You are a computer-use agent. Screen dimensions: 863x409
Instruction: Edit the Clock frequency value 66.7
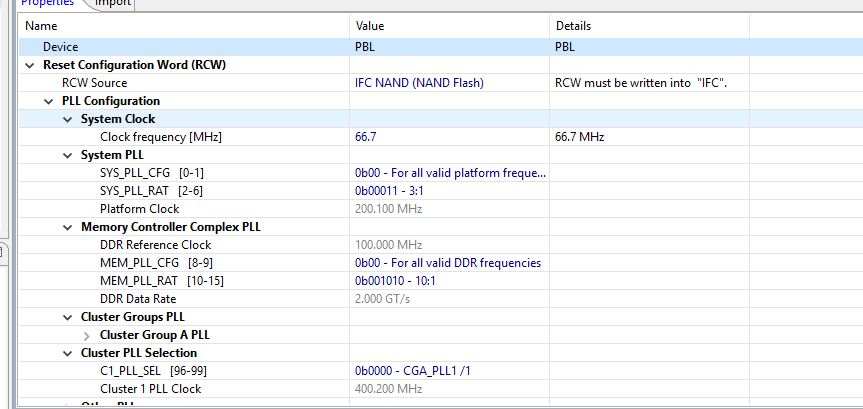(449, 137)
